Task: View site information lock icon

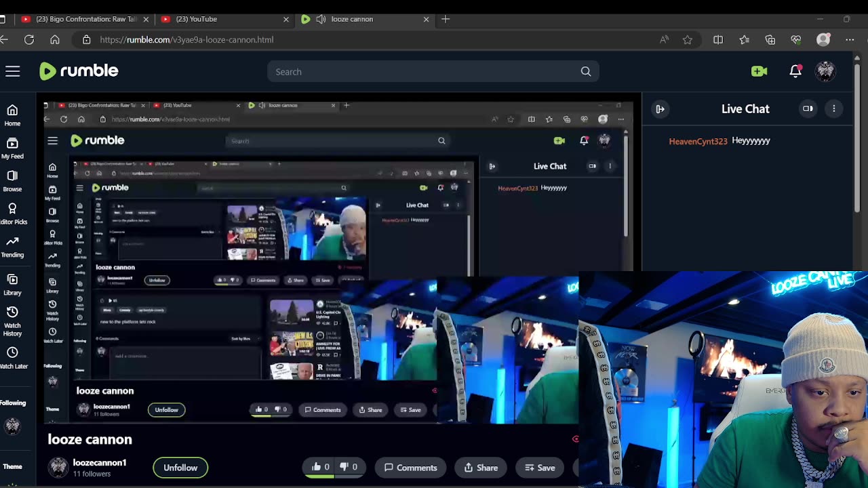Action: tap(86, 40)
